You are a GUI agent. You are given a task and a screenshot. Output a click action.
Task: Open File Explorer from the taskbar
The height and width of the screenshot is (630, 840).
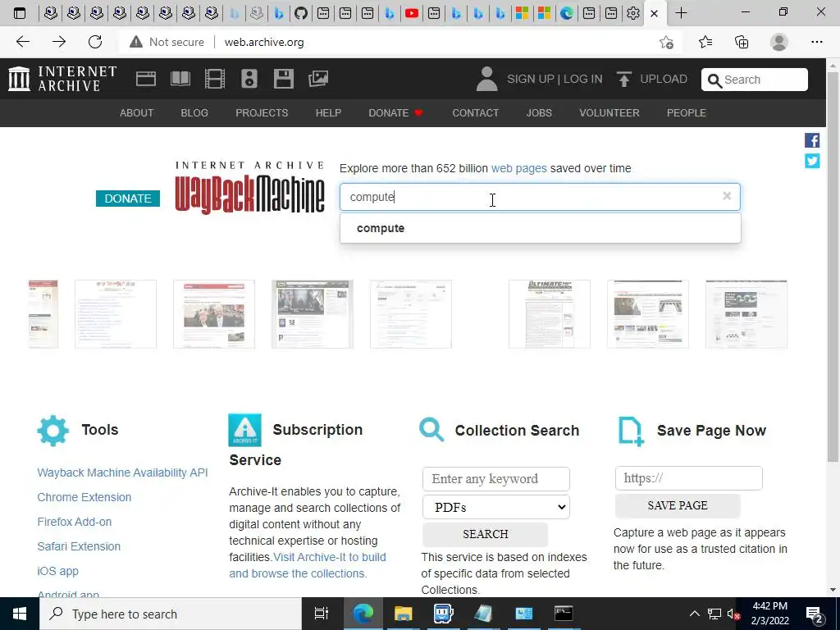coord(403,614)
